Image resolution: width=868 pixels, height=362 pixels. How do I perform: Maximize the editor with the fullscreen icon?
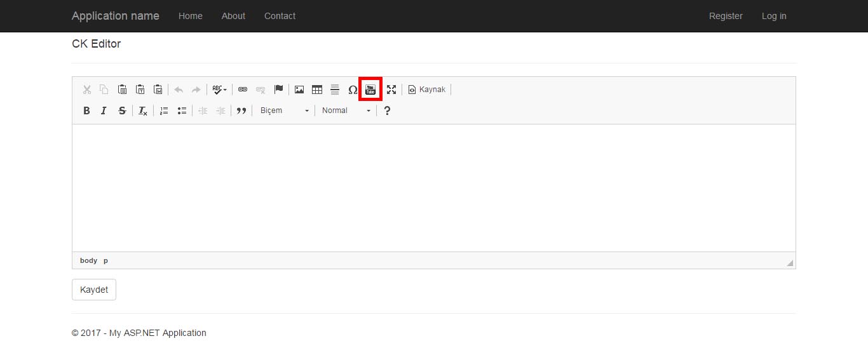391,90
